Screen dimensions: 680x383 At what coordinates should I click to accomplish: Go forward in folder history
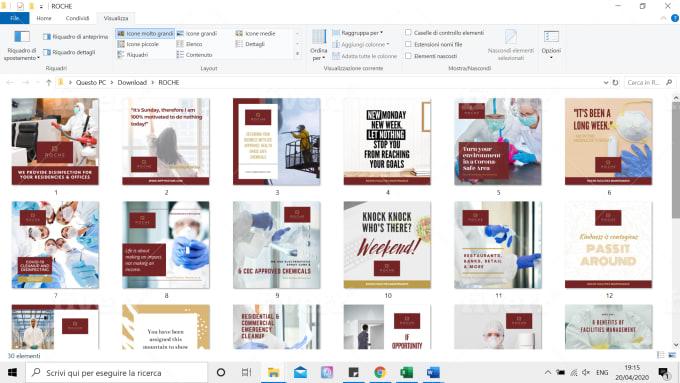pos(26,82)
